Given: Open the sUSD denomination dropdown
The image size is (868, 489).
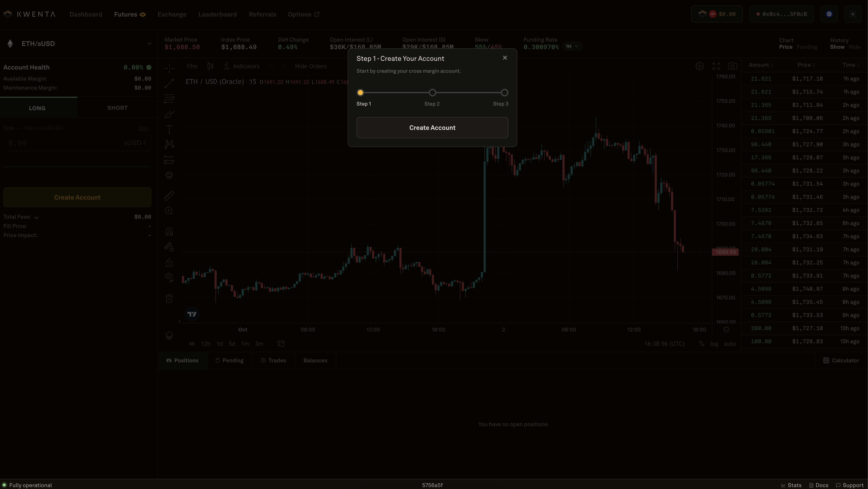Looking at the screenshot, I should click(135, 143).
